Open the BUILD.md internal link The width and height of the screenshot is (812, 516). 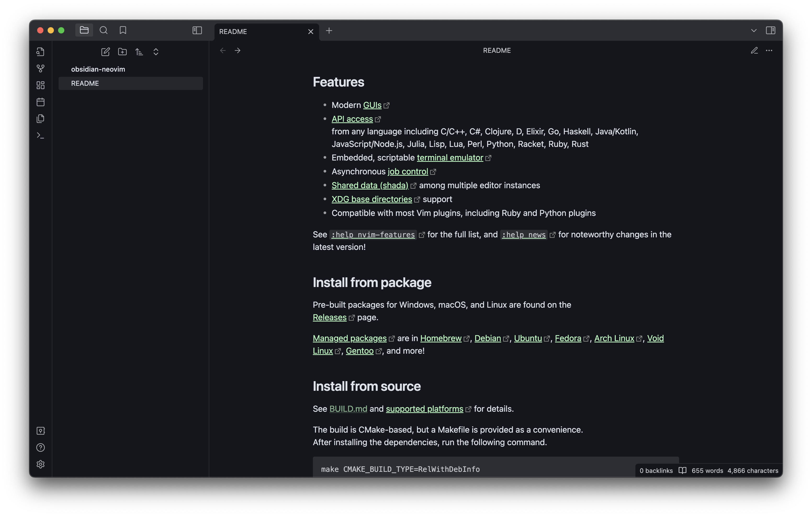348,409
